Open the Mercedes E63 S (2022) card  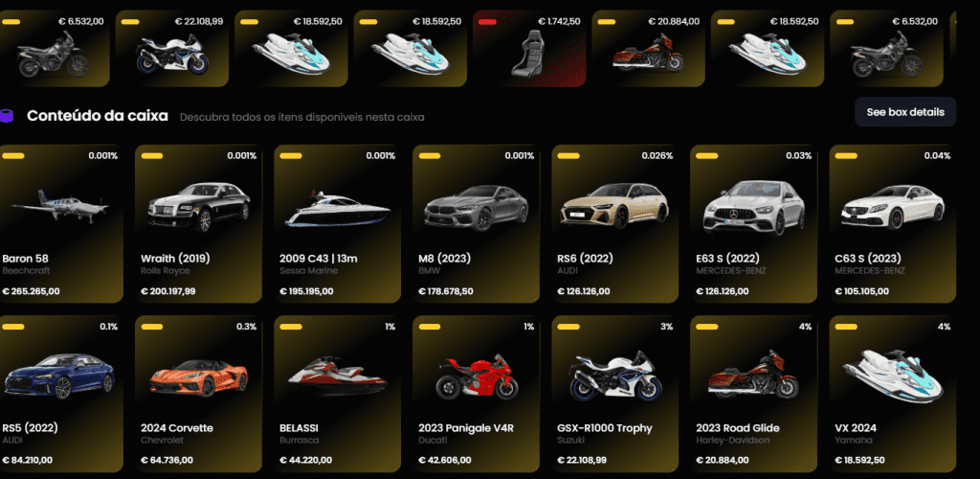click(754, 224)
